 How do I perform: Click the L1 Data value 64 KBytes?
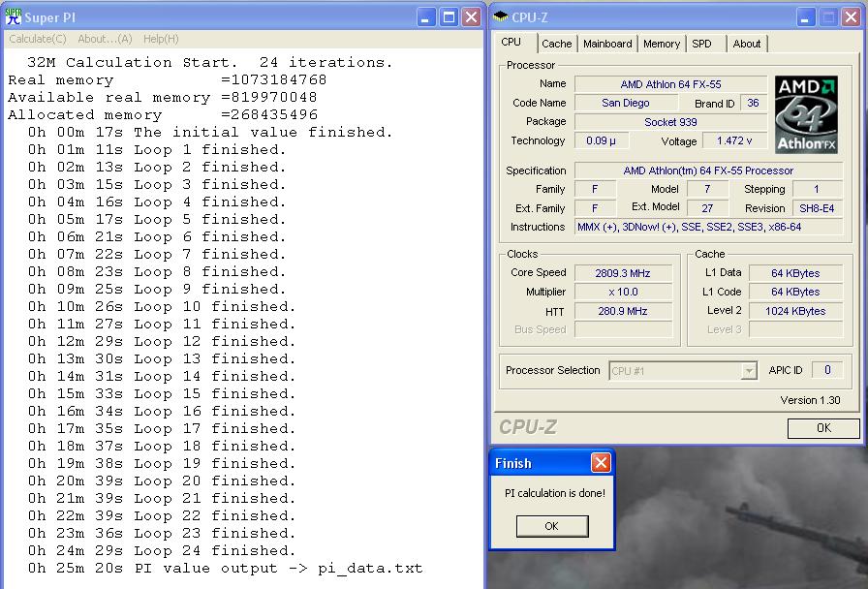(x=795, y=273)
